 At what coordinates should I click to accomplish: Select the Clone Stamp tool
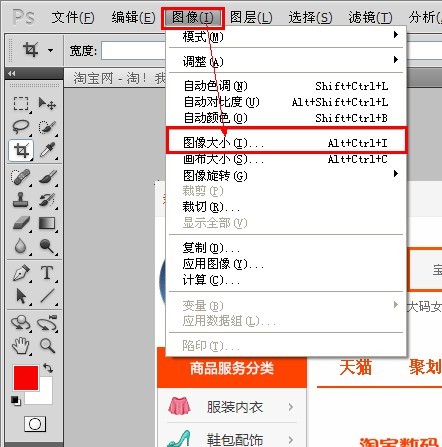[x=21, y=200]
